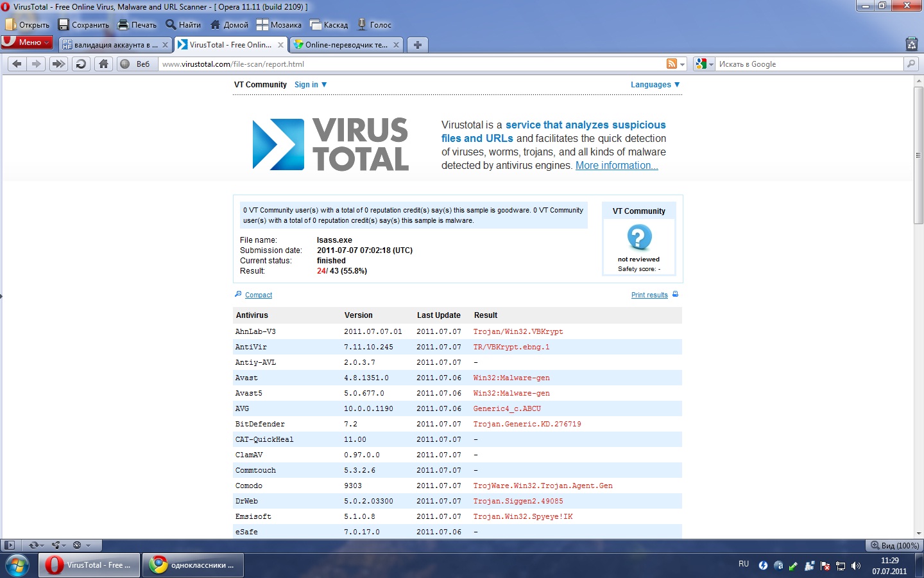Click the VirusTotal logo
The width and height of the screenshot is (924, 578).
coord(330,144)
